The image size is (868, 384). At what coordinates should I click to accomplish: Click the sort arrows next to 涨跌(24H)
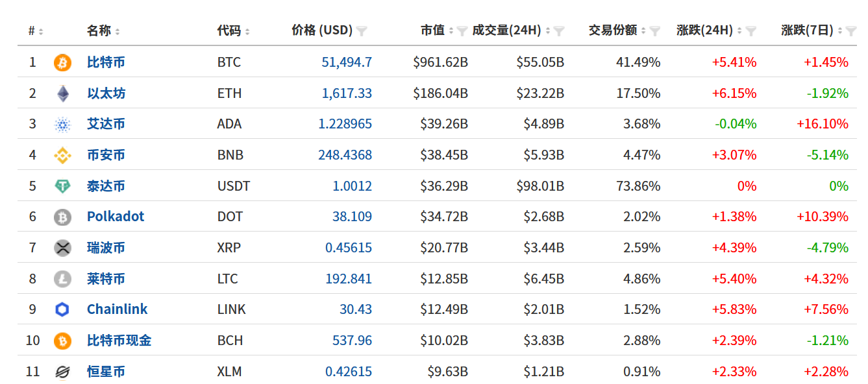pos(739,31)
